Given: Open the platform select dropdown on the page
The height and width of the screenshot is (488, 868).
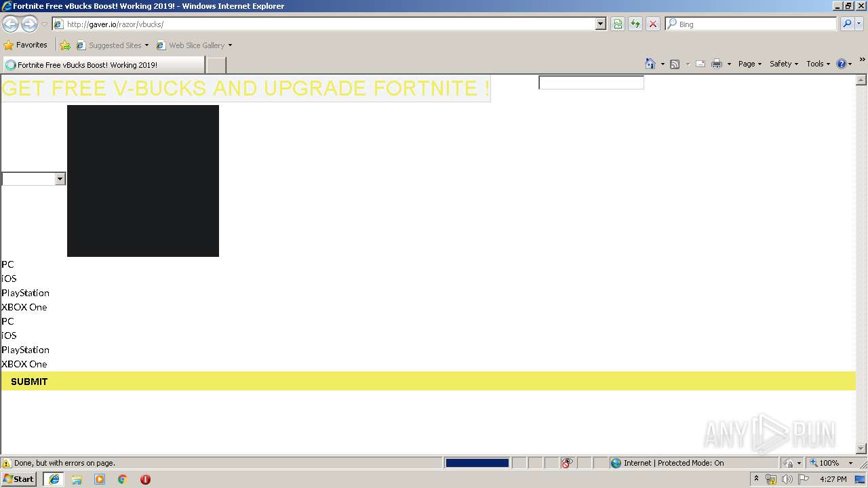Looking at the screenshot, I should click(33, 179).
